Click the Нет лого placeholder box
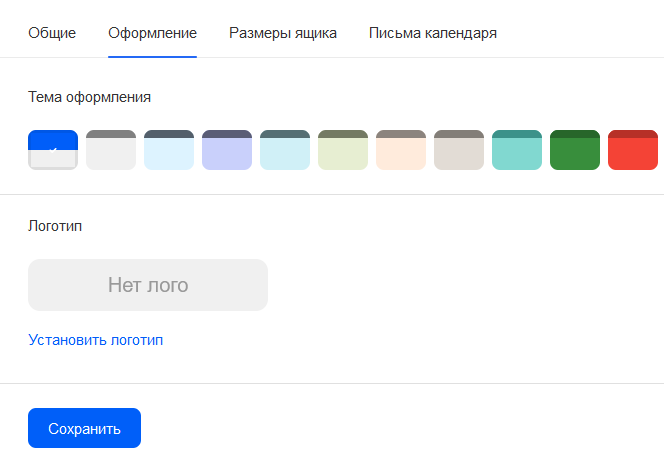Image resolution: width=664 pixels, height=464 pixels. point(148,285)
